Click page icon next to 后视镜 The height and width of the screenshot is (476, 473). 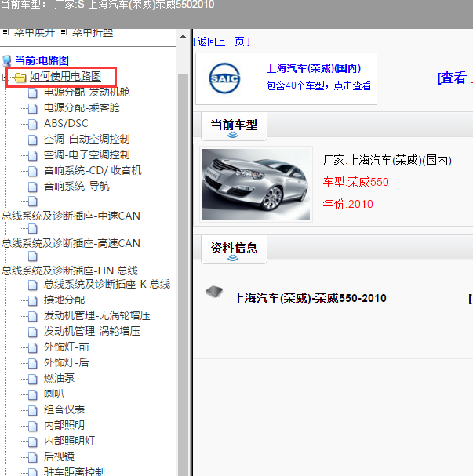pyautogui.click(x=33, y=457)
